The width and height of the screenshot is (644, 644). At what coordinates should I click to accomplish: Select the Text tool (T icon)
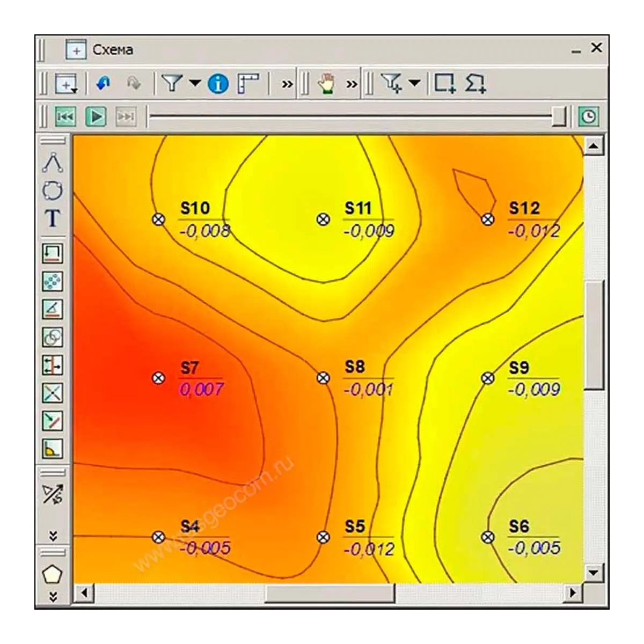(x=53, y=218)
